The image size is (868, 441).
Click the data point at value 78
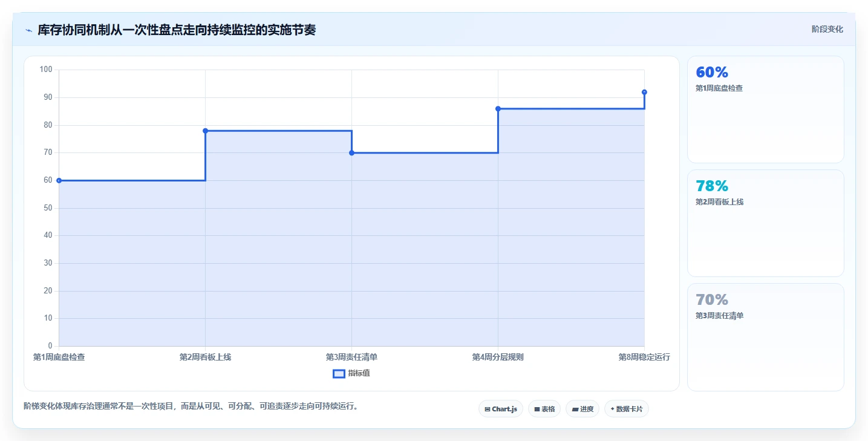click(x=205, y=131)
